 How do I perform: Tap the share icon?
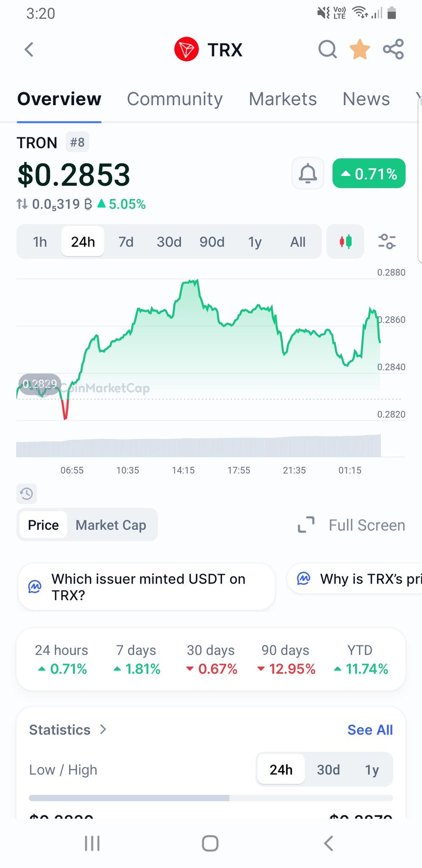coord(393,50)
